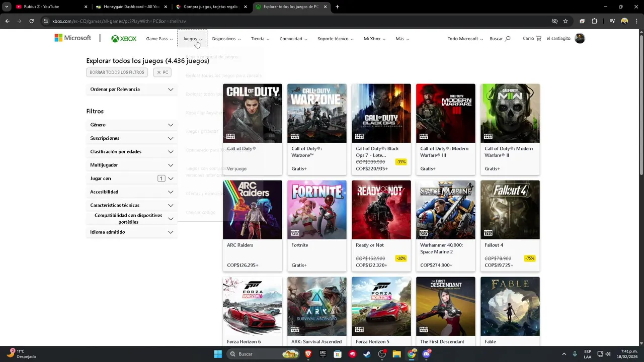Expand the Multijugador filter
Screen dimensions: 644x362
click(131, 165)
